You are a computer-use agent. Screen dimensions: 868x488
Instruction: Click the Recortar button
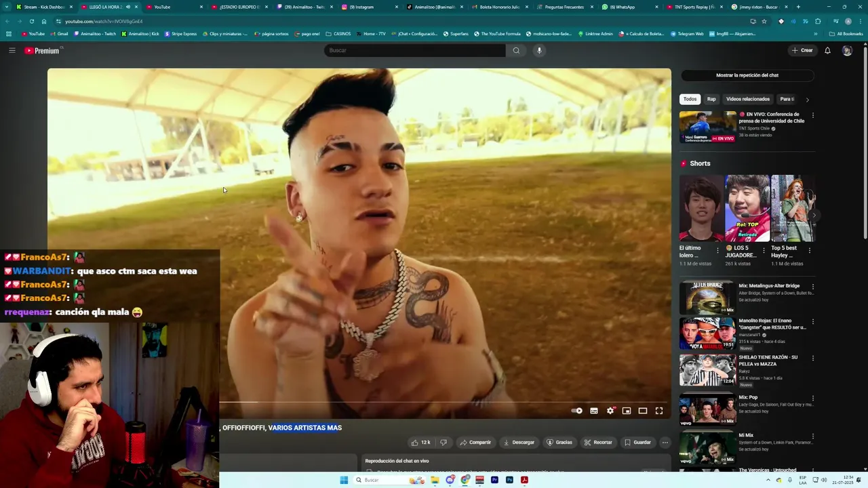point(598,443)
